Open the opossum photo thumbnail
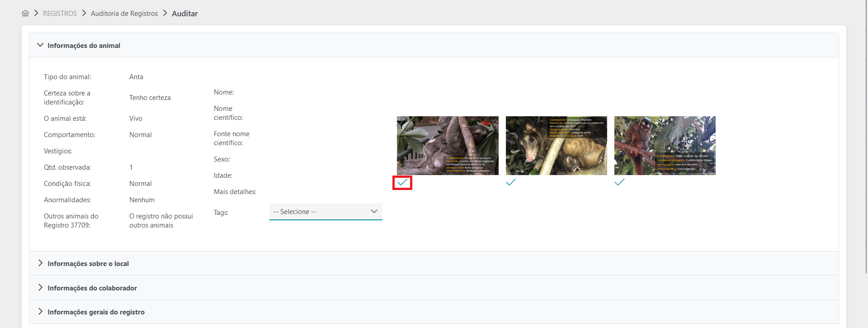Image resolution: width=868 pixels, height=328 pixels. pos(557,146)
